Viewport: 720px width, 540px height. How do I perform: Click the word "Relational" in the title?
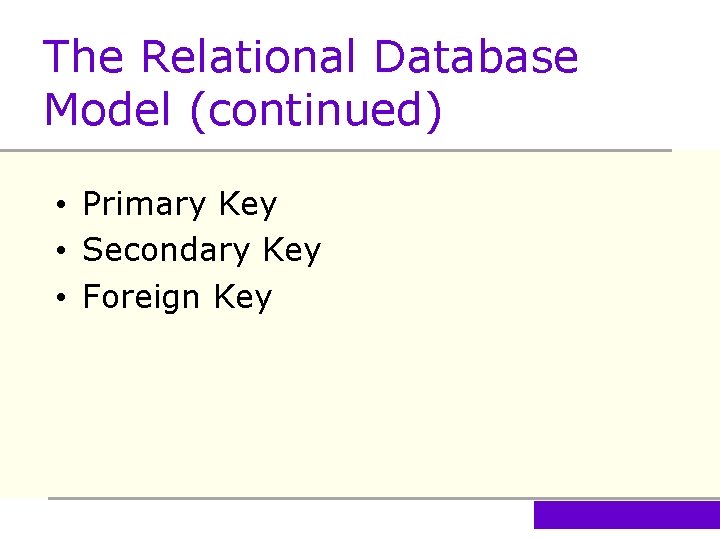coord(248,57)
